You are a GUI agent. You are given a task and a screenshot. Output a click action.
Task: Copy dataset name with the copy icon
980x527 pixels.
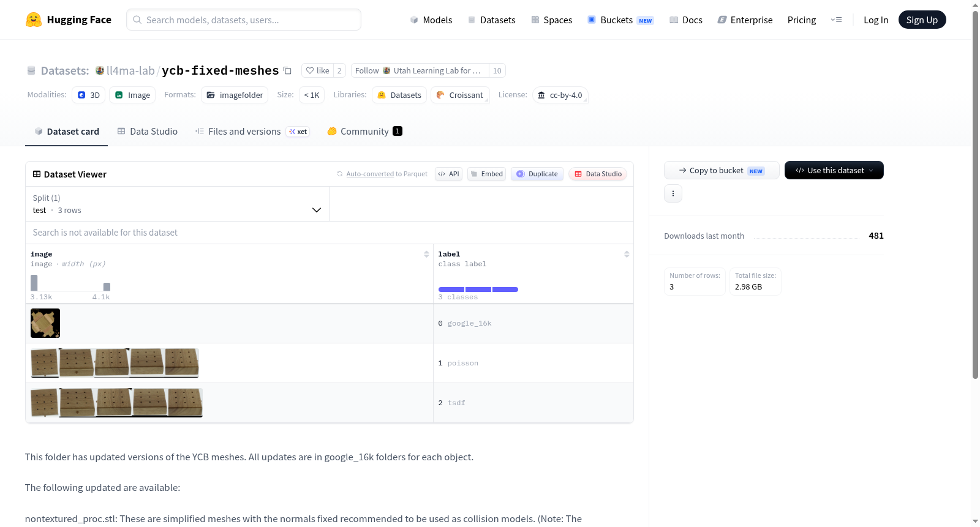point(287,71)
